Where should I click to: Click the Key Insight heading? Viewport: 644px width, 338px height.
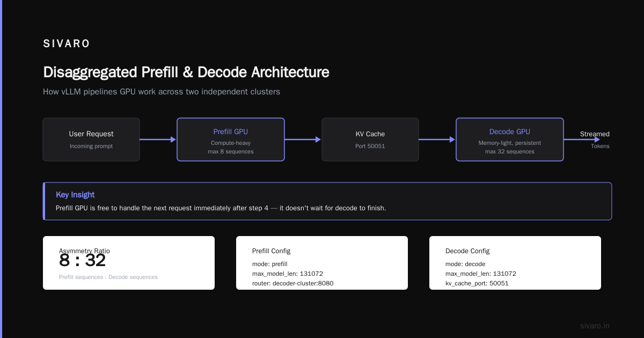[75, 195]
